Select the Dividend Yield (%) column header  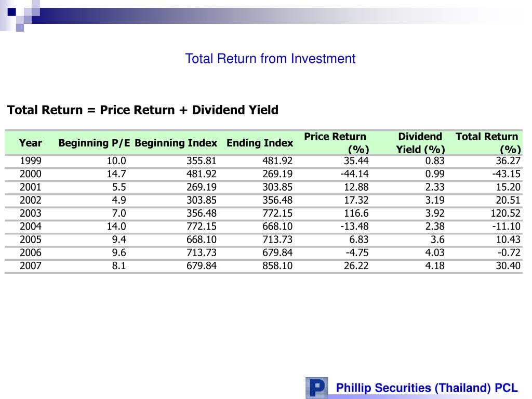coord(420,143)
